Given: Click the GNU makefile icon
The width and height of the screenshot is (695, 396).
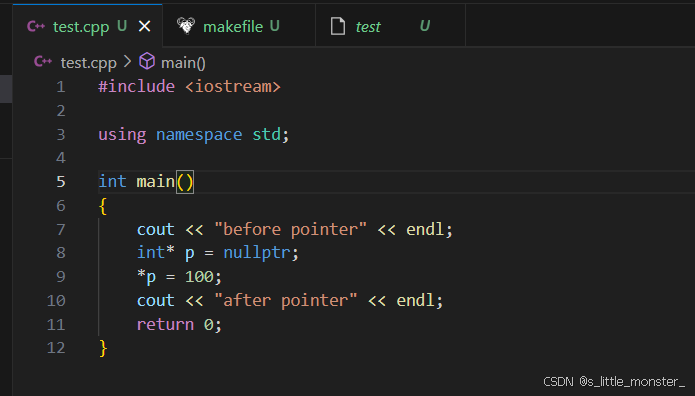Looking at the screenshot, I should click(x=186, y=26).
